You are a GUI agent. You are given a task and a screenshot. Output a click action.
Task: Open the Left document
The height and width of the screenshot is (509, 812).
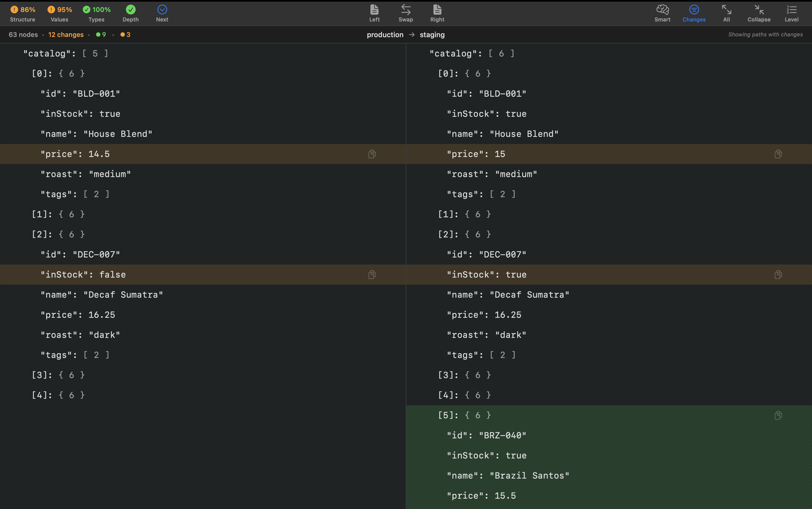374,14
